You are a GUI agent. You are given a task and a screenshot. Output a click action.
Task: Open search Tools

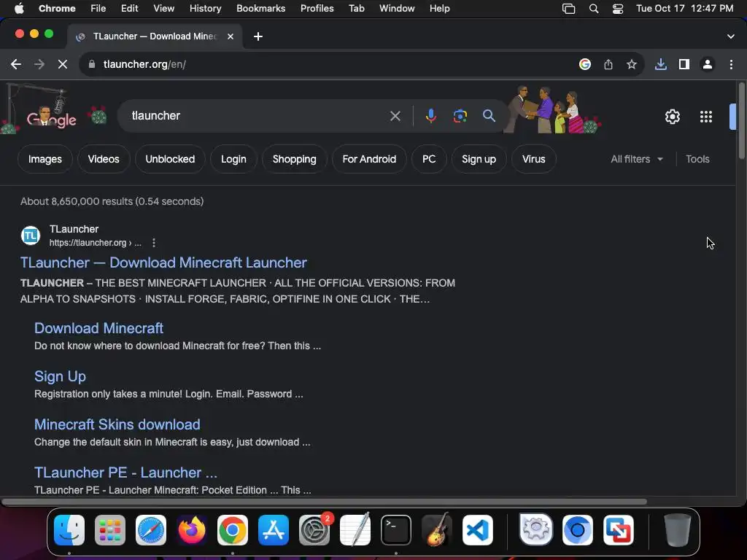(697, 159)
